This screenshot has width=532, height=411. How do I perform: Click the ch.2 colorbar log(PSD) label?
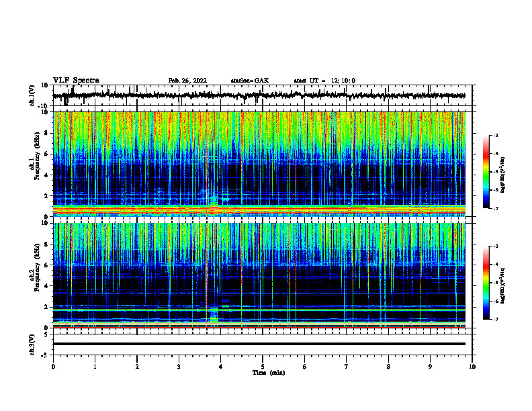tap(503, 285)
